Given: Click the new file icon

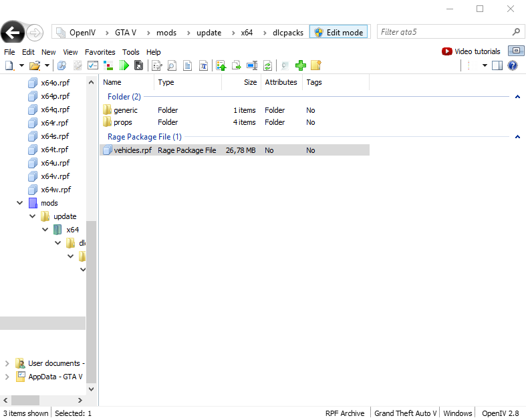Looking at the screenshot, I should pos(9,65).
